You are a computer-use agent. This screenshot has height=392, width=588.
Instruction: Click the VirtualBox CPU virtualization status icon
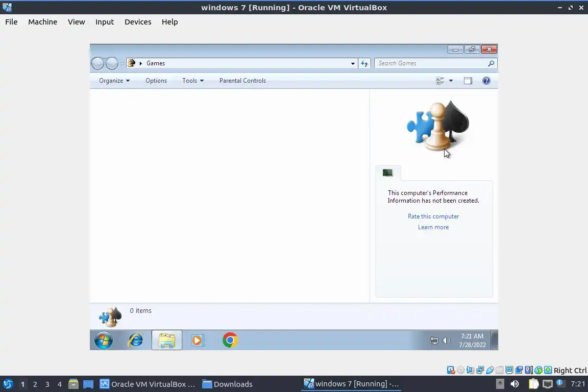click(528, 370)
